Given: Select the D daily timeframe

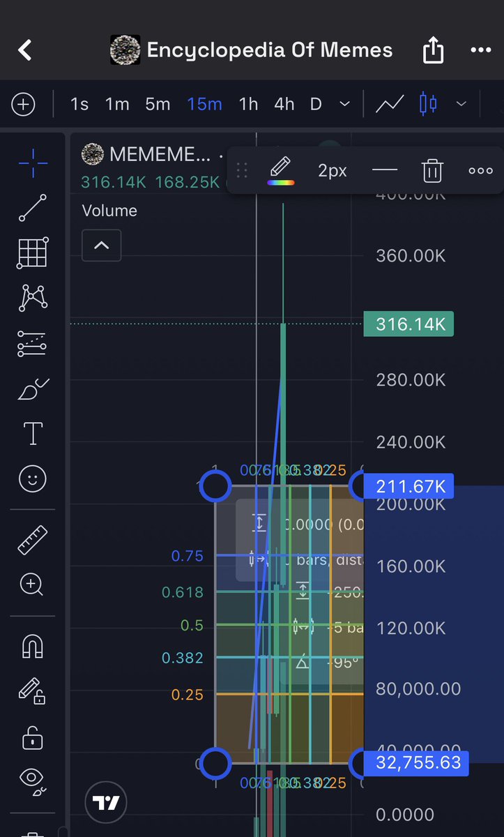Looking at the screenshot, I should click(x=316, y=105).
